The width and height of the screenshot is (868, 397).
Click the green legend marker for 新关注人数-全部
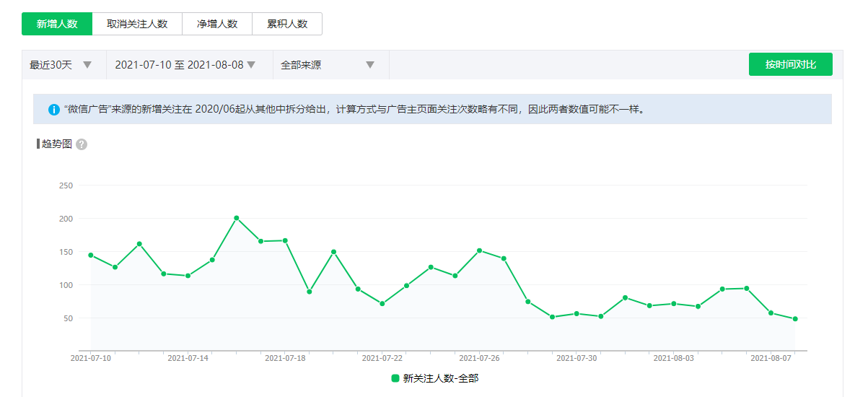[x=395, y=378]
